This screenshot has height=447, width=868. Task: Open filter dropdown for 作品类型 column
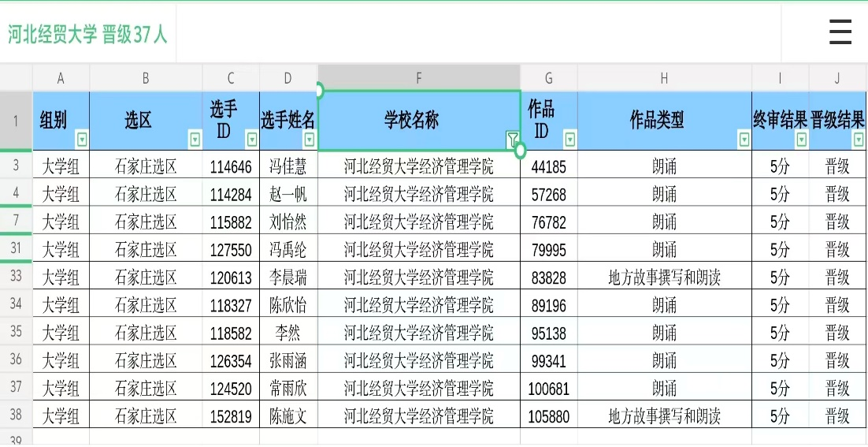(x=744, y=140)
